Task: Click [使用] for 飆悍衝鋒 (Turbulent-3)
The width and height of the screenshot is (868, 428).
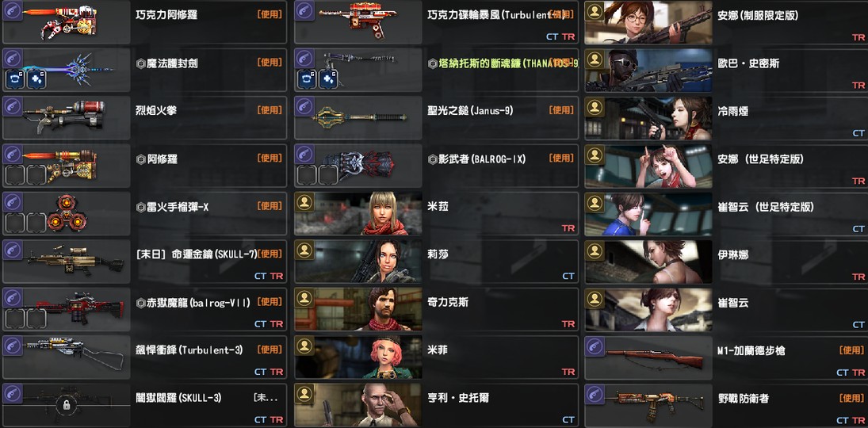Action: (270, 350)
